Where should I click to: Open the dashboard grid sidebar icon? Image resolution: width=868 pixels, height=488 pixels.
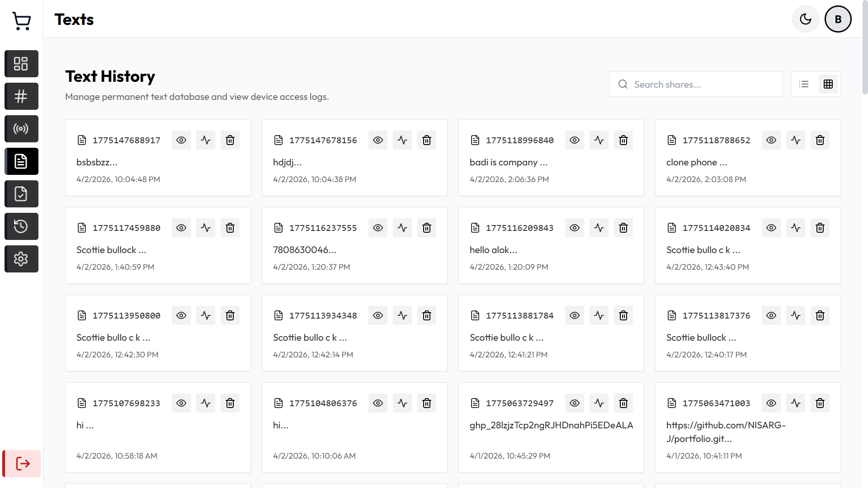(21, 64)
